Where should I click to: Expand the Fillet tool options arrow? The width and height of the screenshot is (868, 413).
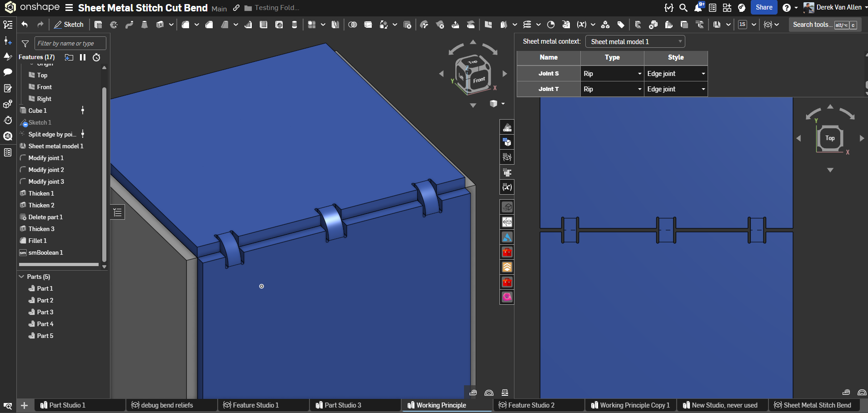tap(197, 25)
